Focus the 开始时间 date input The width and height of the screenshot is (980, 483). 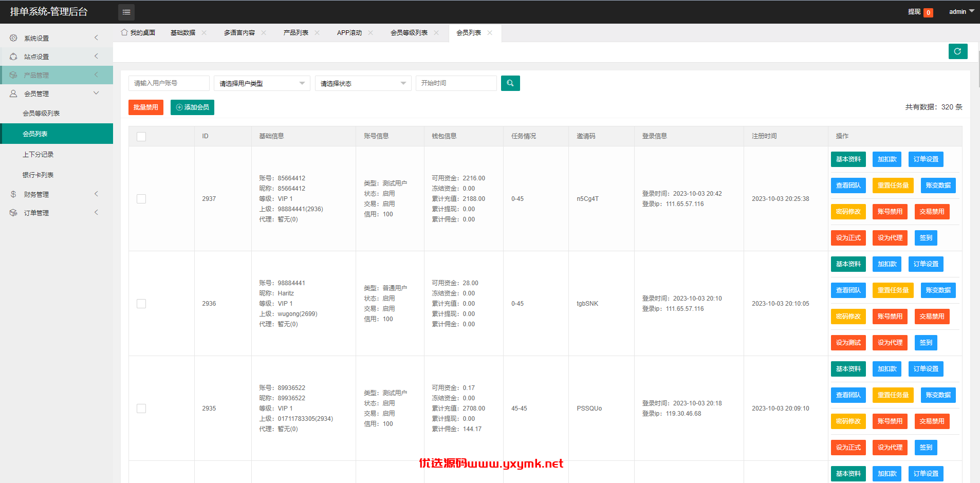[456, 83]
